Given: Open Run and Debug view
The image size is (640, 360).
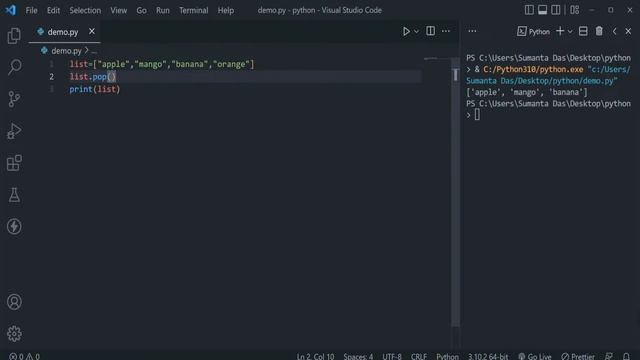Looking at the screenshot, I should coord(14,131).
